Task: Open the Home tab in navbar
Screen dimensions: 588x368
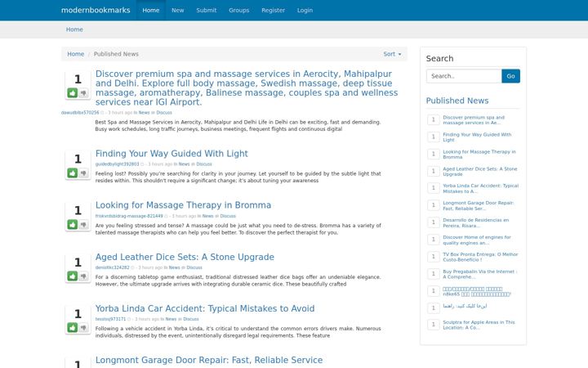Action: pyautogui.click(x=151, y=10)
